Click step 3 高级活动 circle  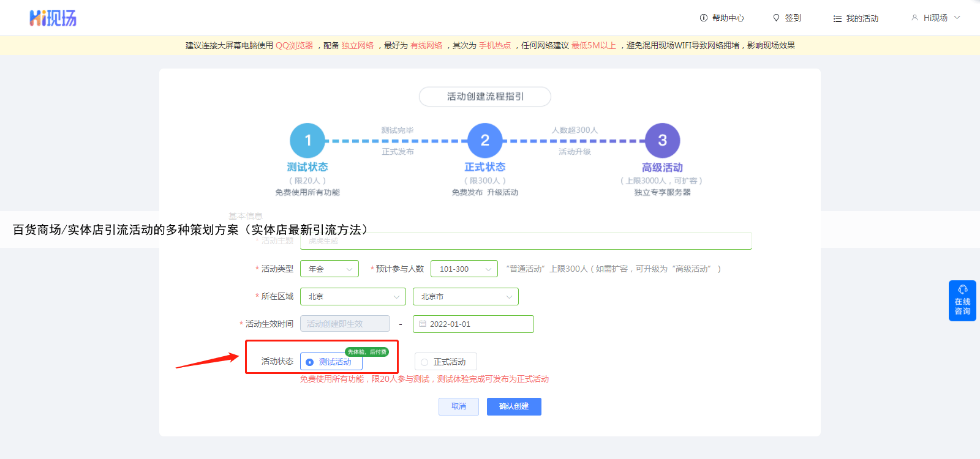[x=662, y=141]
